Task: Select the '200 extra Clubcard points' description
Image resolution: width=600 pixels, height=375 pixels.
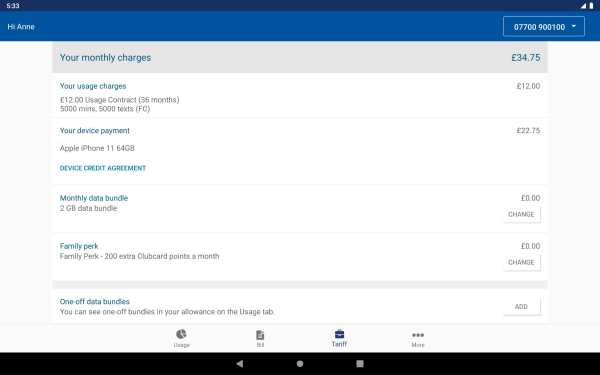Action: point(139,256)
